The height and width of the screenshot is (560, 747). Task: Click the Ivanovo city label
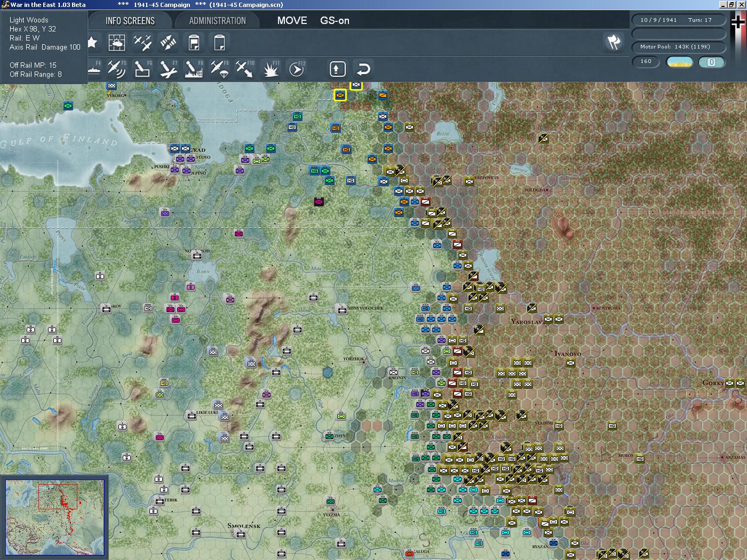tap(568, 354)
